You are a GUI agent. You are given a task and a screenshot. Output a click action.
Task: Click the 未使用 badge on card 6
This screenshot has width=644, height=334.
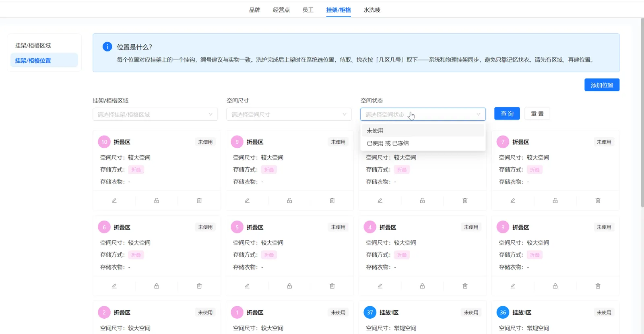(205, 227)
